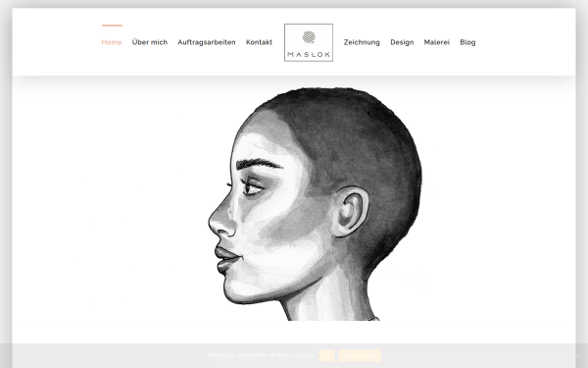Open the Kontakt page
The width and height of the screenshot is (588, 368).
[259, 42]
